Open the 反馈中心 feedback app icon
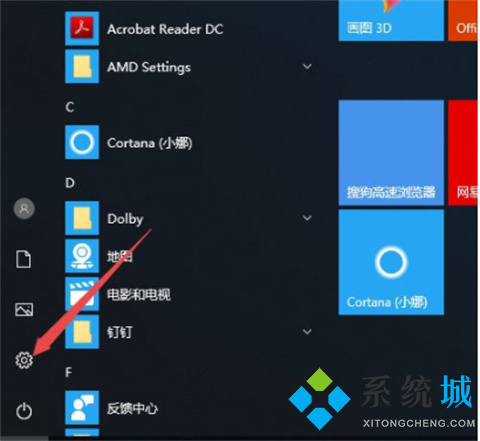 (x=82, y=408)
